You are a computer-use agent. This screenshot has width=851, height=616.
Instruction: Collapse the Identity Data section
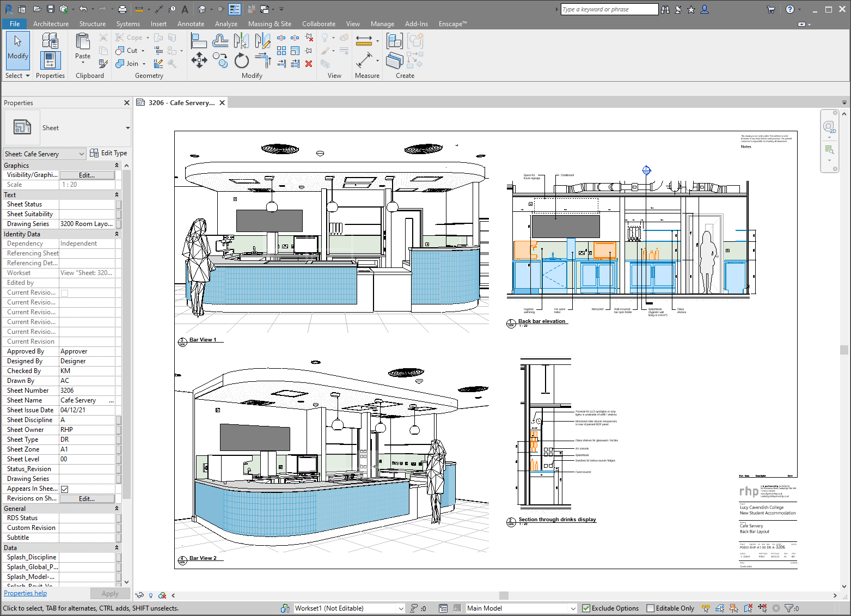[117, 234]
